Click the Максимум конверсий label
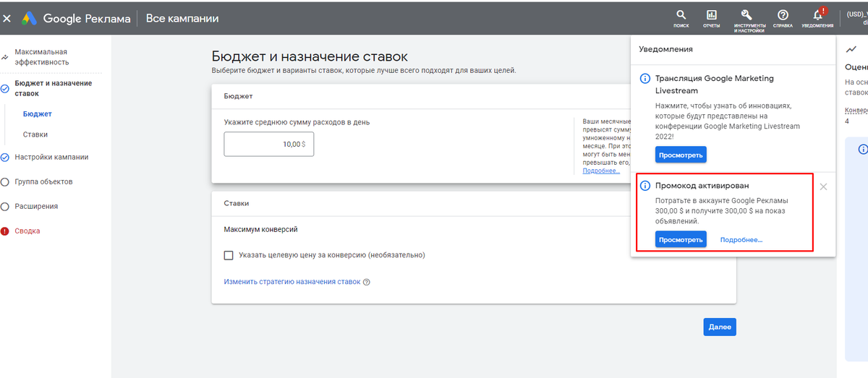The height and width of the screenshot is (378, 868). click(260, 229)
